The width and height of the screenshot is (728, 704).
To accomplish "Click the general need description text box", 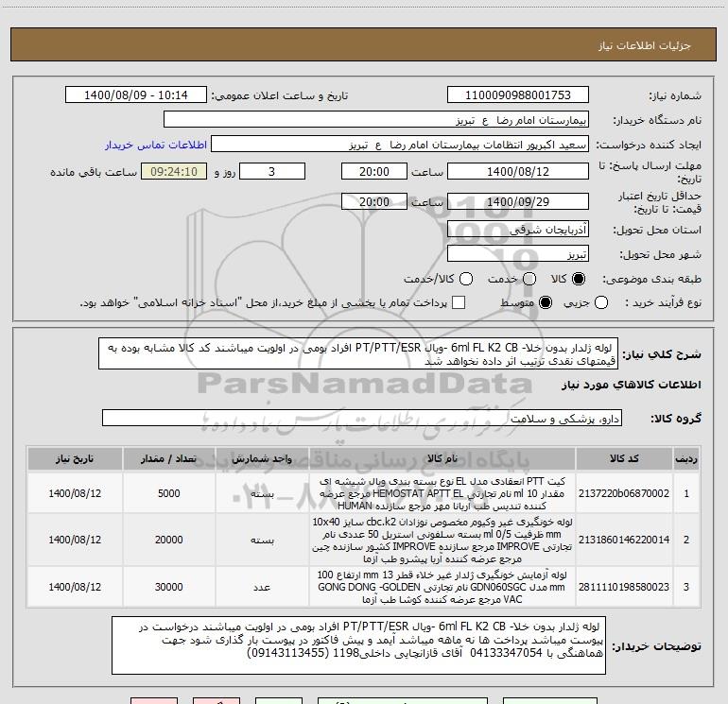I will point(358,353).
